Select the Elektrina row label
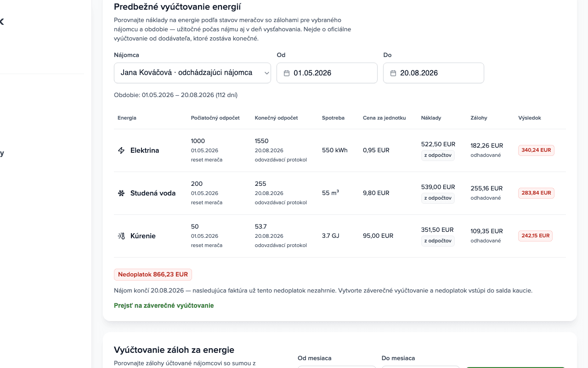This screenshot has width=588, height=368. (x=145, y=150)
